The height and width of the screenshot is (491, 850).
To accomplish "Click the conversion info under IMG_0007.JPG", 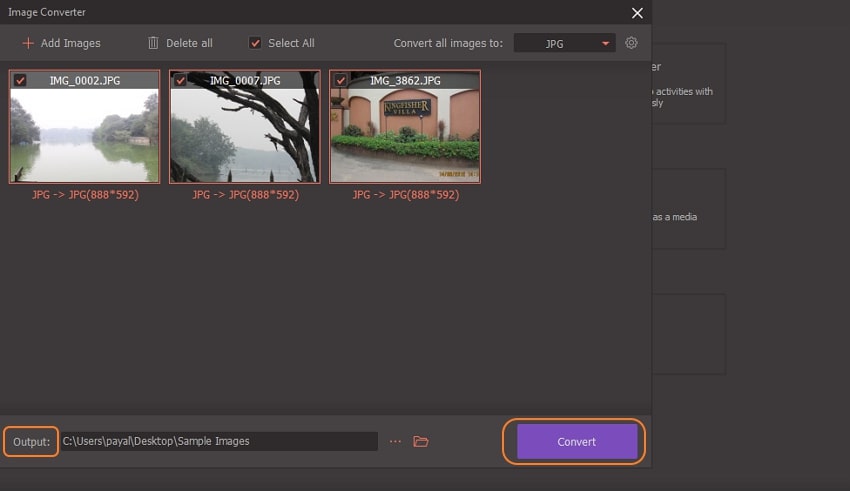I will [x=245, y=195].
